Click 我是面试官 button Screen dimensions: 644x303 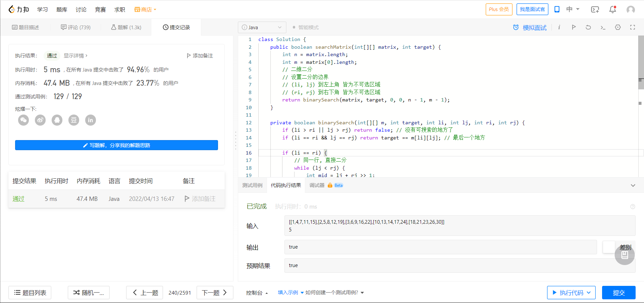532,9
